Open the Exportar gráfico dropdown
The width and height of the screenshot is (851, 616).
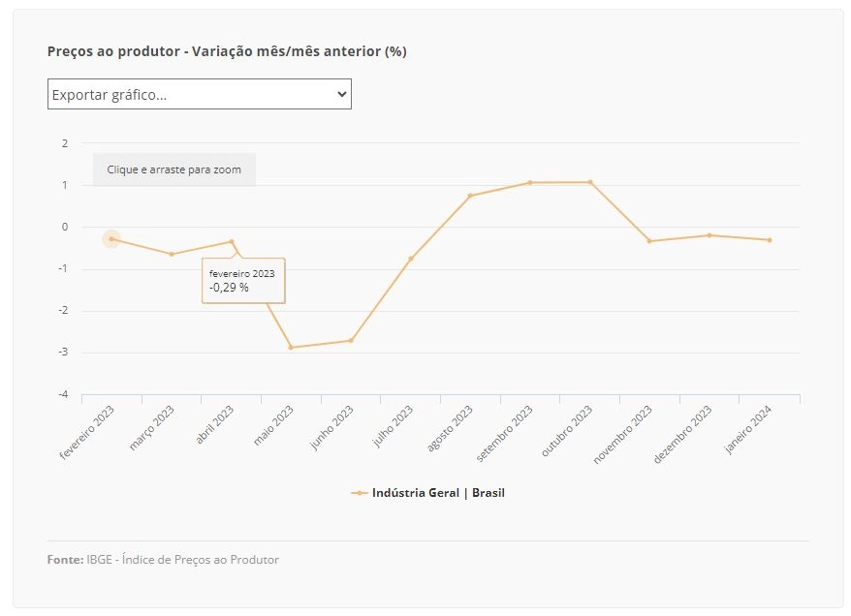pos(200,94)
